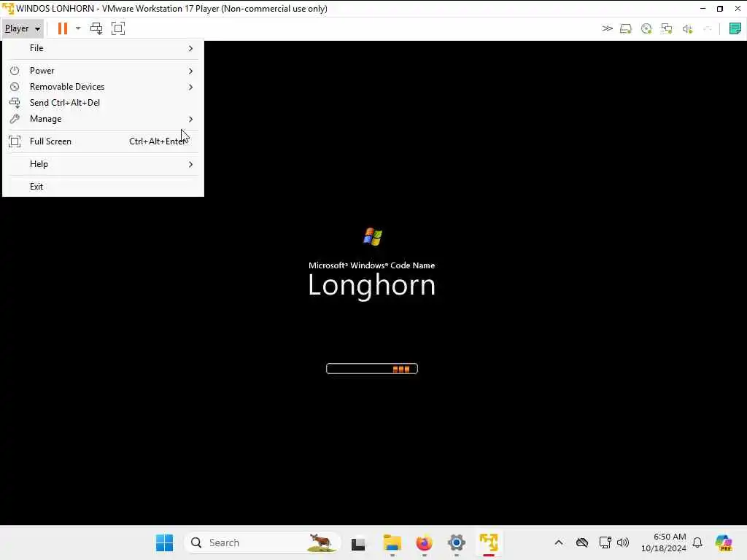Open the power options arrow next to the pause icon
This screenshot has width=747, height=560.
pyautogui.click(x=78, y=28)
